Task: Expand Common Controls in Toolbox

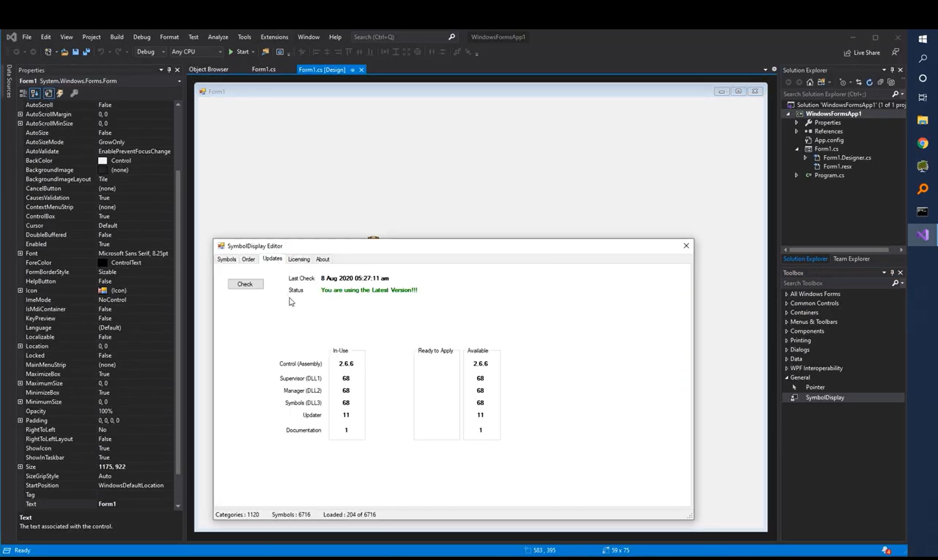Action: 786,303
